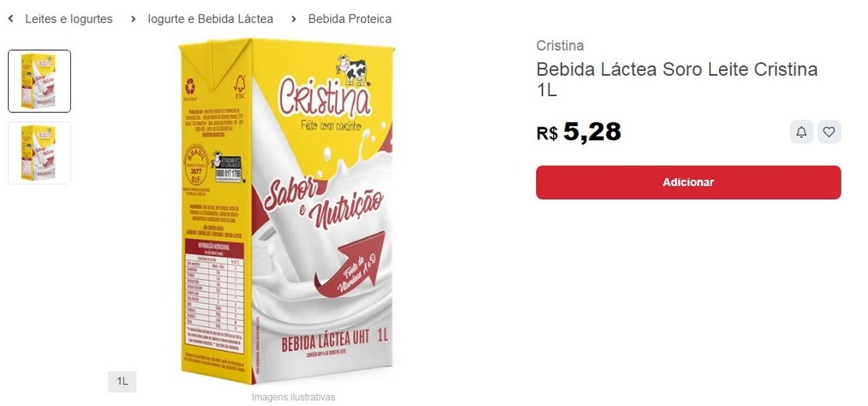Screen dimensions: 868x406
Task: Click the cow logo on the carton
Action: (353, 71)
